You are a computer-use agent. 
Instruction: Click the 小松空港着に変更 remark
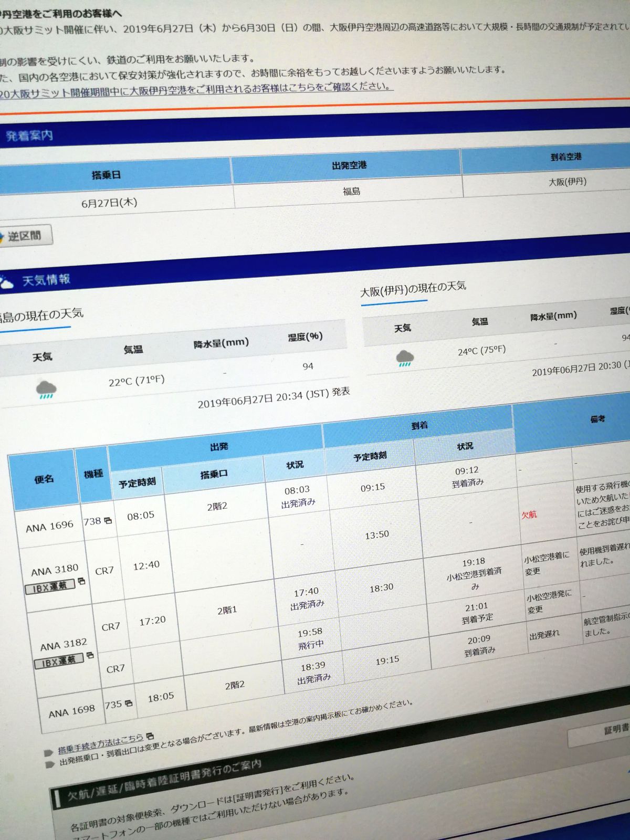pos(546,563)
